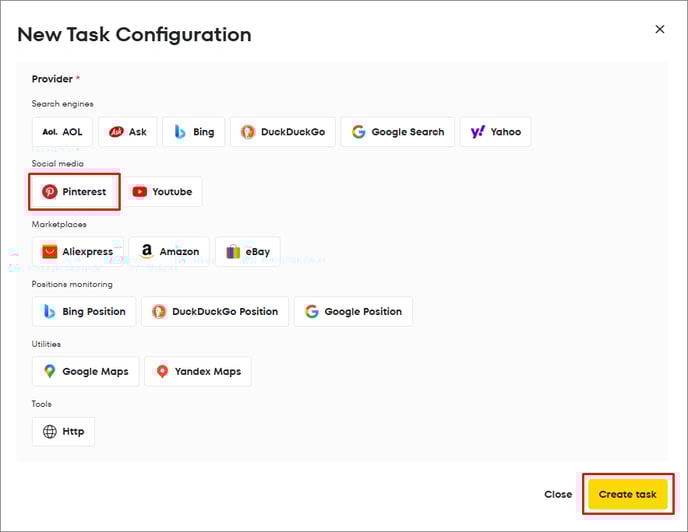Select the Amazon marketplace
This screenshot has width=688, height=532.
[x=169, y=252]
